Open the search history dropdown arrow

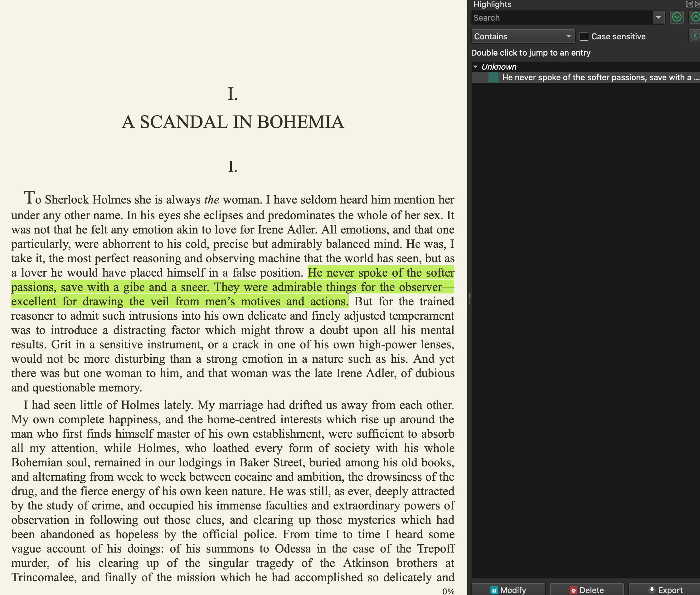coord(658,17)
